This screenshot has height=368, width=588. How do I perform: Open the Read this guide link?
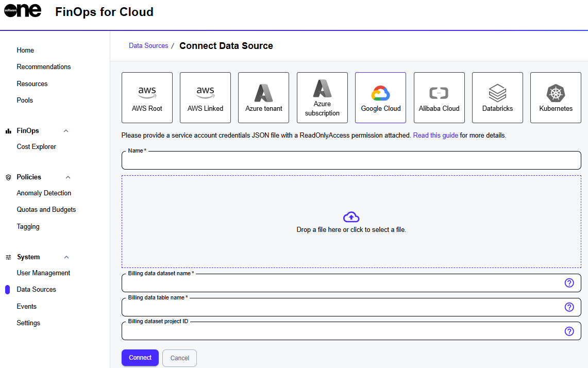(435, 136)
